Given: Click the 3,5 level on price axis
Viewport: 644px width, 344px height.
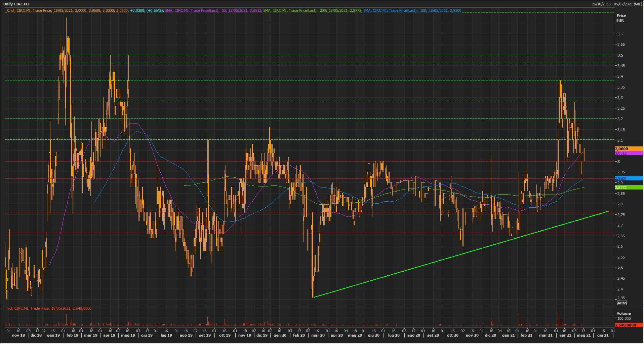Looking at the screenshot, I should click(620, 55).
